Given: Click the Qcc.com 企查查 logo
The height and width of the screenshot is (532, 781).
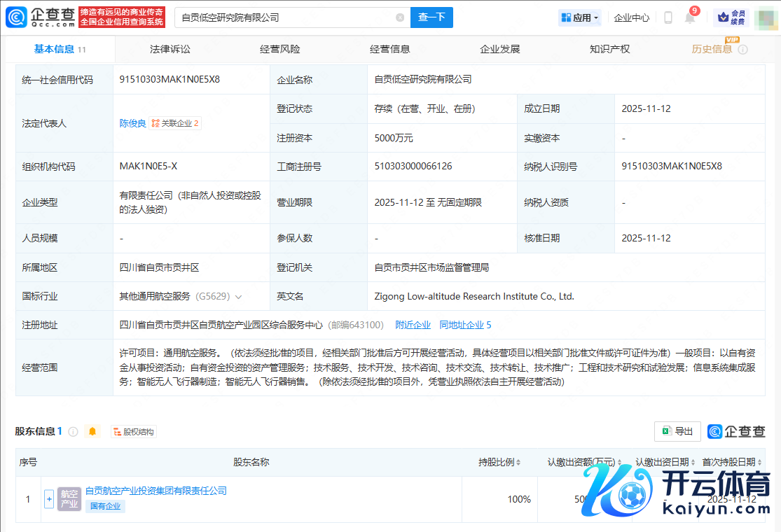Looking at the screenshot, I should (x=41, y=17).
